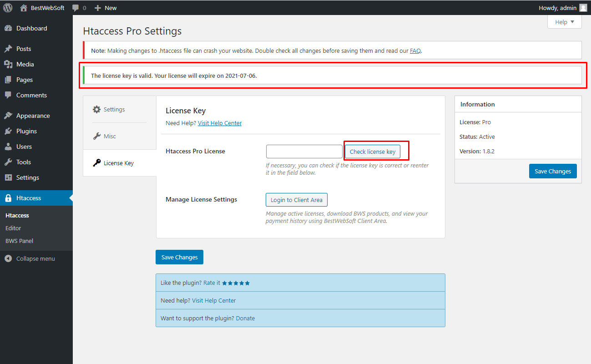Click the five-star rating icons
Viewport: 591px width, 364px height.
[x=236, y=283]
